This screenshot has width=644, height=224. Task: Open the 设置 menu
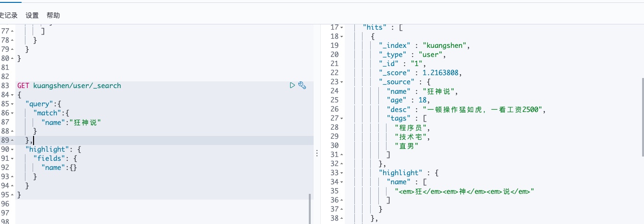32,15
